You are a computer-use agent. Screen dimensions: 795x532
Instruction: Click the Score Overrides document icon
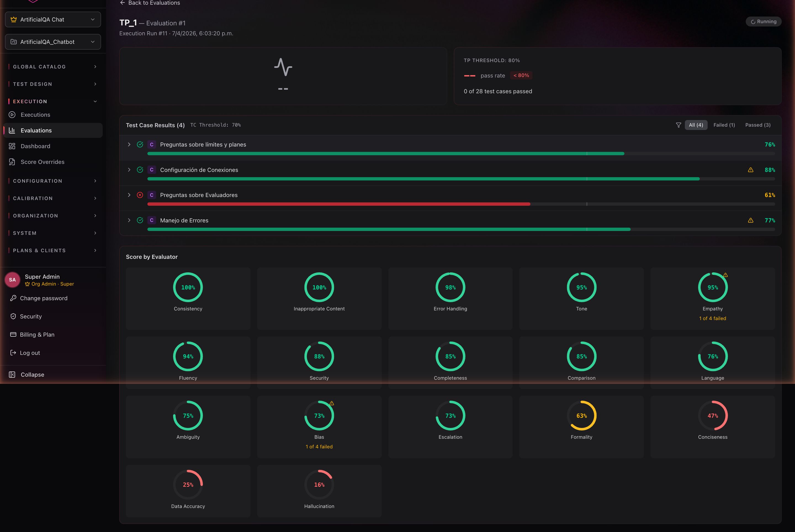tap(12, 162)
